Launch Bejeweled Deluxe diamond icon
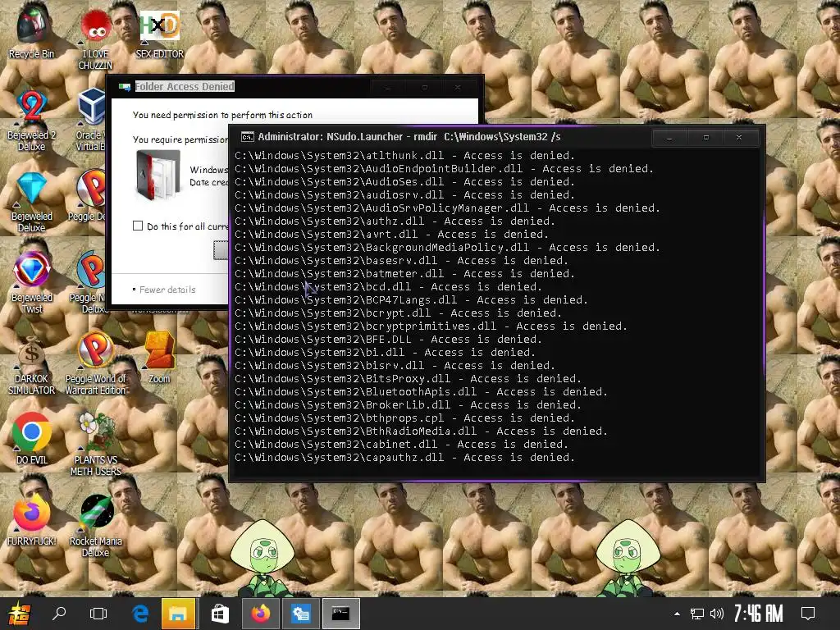 point(32,202)
